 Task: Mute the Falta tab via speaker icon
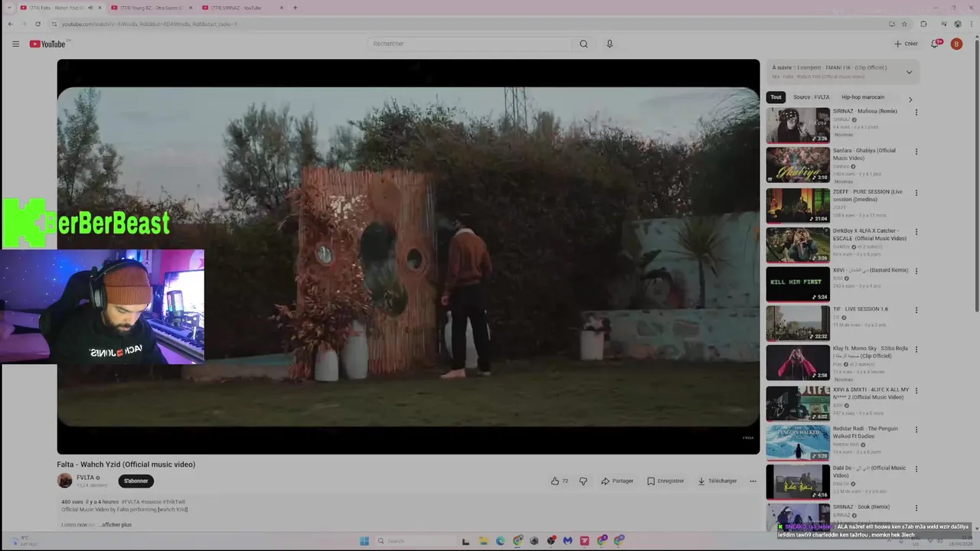click(x=90, y=8)
